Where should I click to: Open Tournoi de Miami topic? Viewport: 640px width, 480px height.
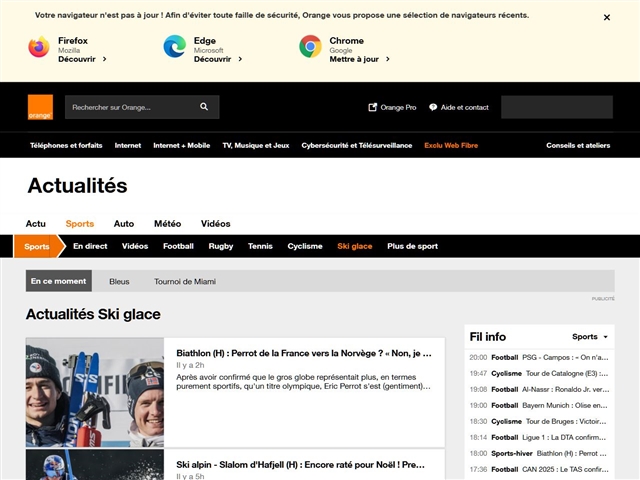(185, 282)
